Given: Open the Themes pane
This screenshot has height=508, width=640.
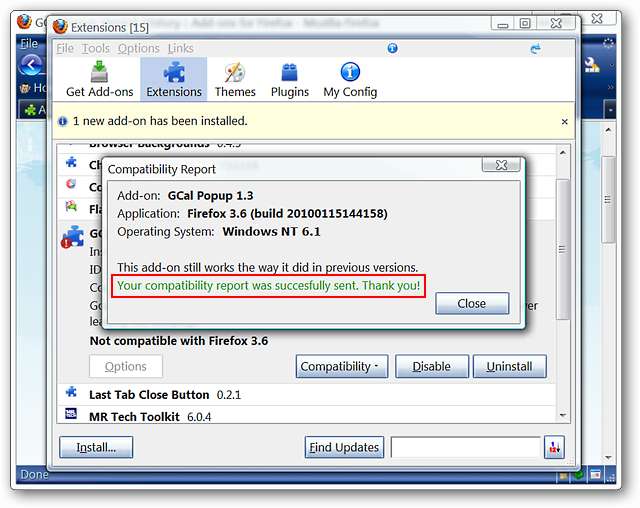Looking at the screenshot, I should 235,80.
